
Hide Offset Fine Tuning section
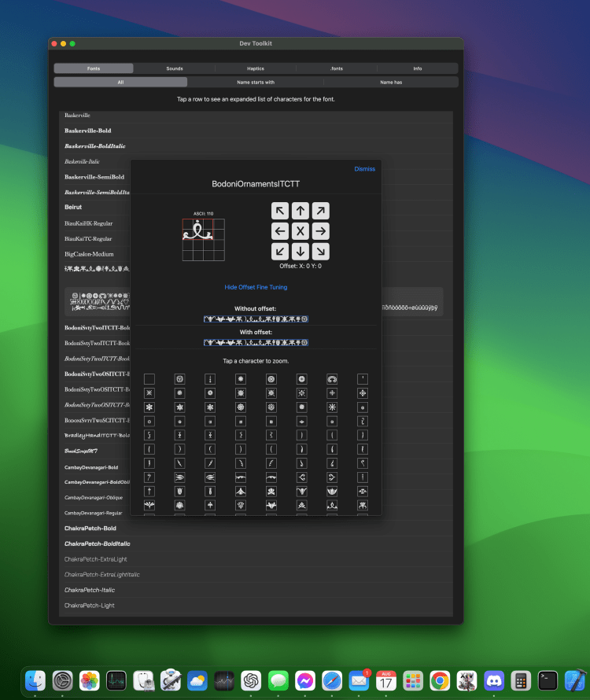(x=256, y=287)
